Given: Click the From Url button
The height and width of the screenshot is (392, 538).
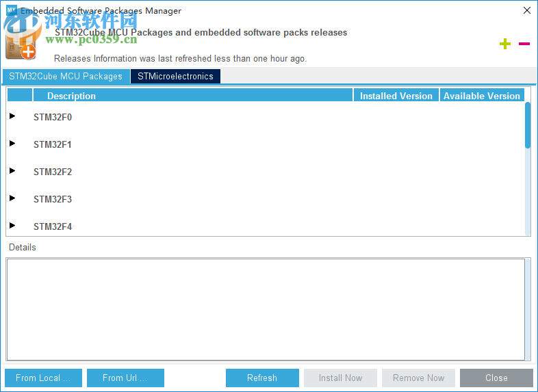Looking at the screenshot, I should pyautogui.click(x=125, y=378).
